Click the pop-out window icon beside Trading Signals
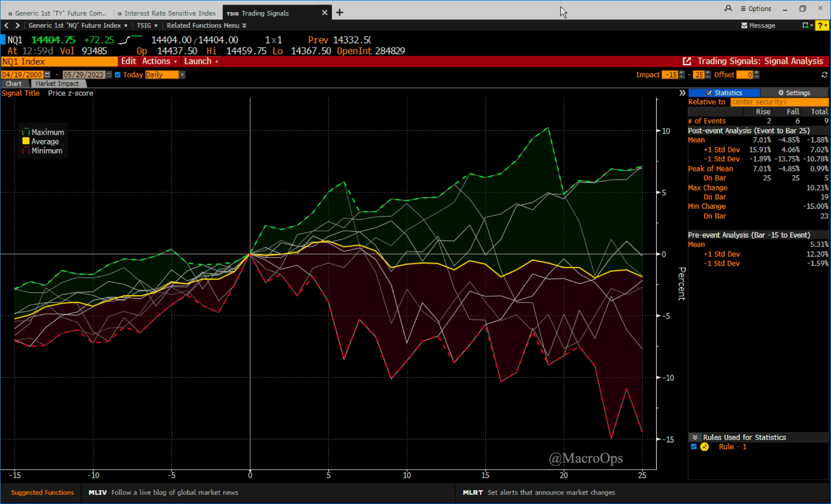Viewport: 831px width, 504px height. [x=687, y=61]
